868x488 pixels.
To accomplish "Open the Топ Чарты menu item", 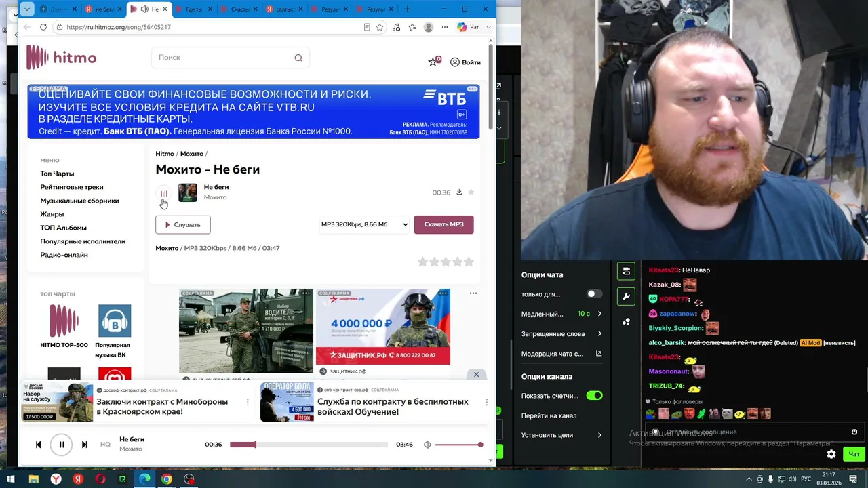I will pyautogui.click(x=57, y=174).
